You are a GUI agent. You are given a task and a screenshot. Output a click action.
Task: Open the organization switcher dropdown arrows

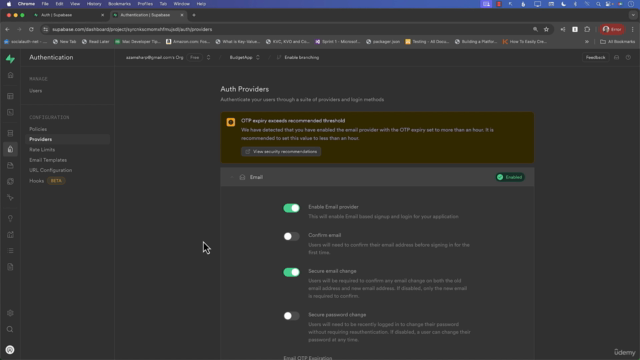coord(208,58)
